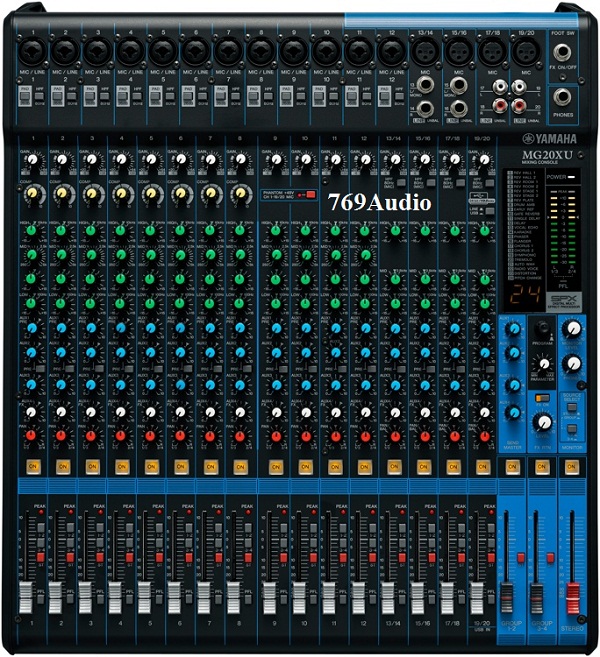Select the white RCA jack for input 17
The width and height of the screenshot is (600, 657).
(x=500, y=87)
